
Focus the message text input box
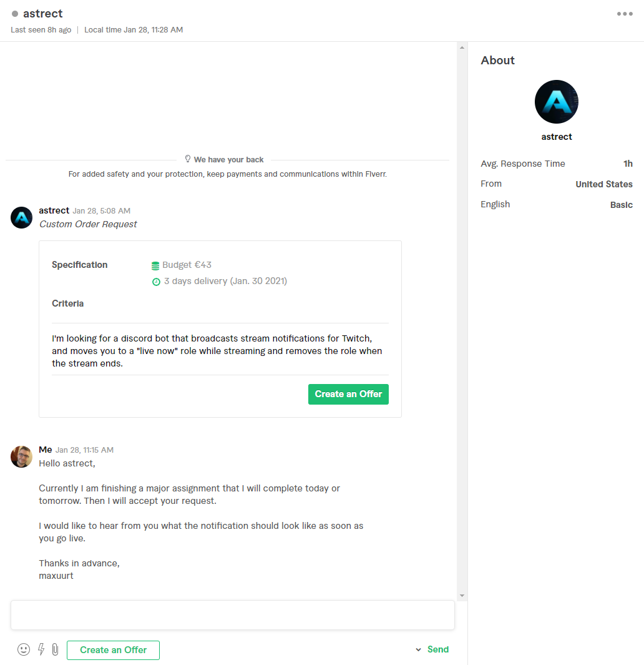(x=232, y=615)
